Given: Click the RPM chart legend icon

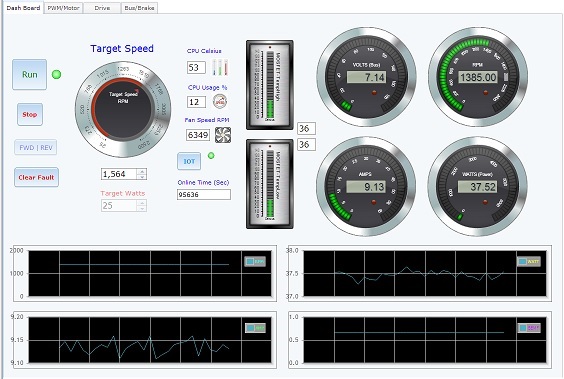Looking at the screenshot, I should [x=255, y=261].
